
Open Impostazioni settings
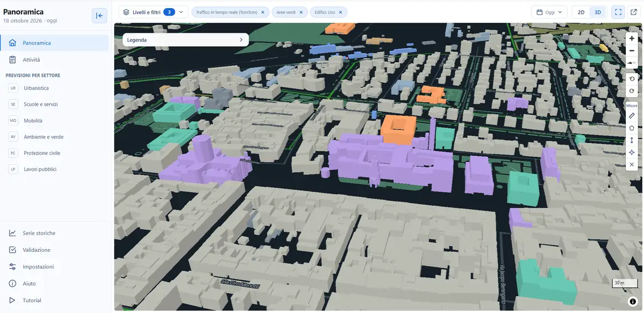point(54,267)
